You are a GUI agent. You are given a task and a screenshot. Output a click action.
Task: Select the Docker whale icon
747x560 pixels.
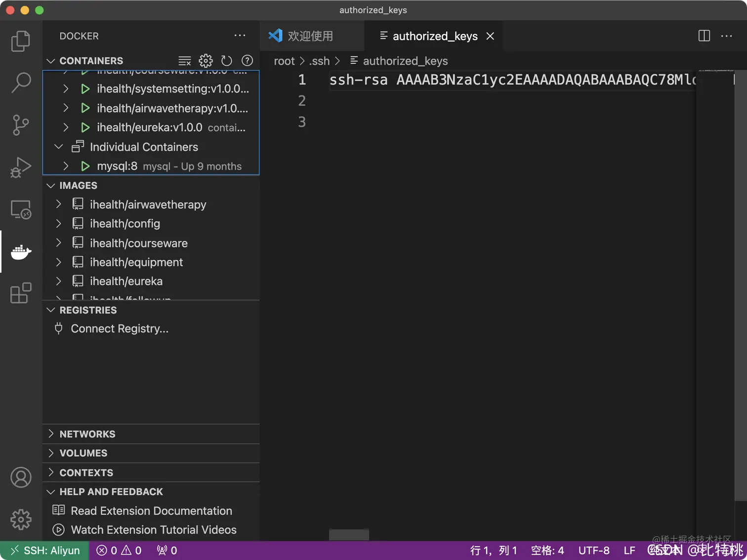21,252
